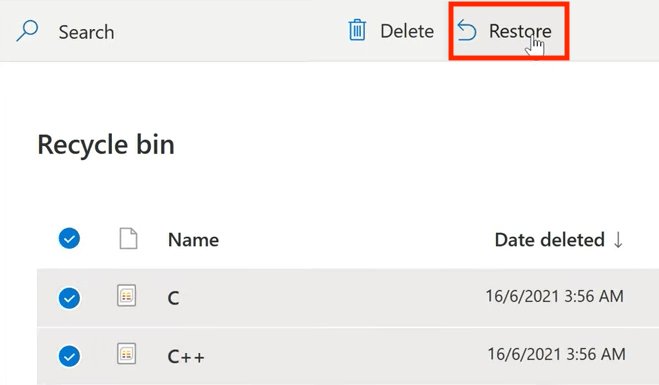
Task: Click the Restore curved arrow icon
Action: click(467, 31)
